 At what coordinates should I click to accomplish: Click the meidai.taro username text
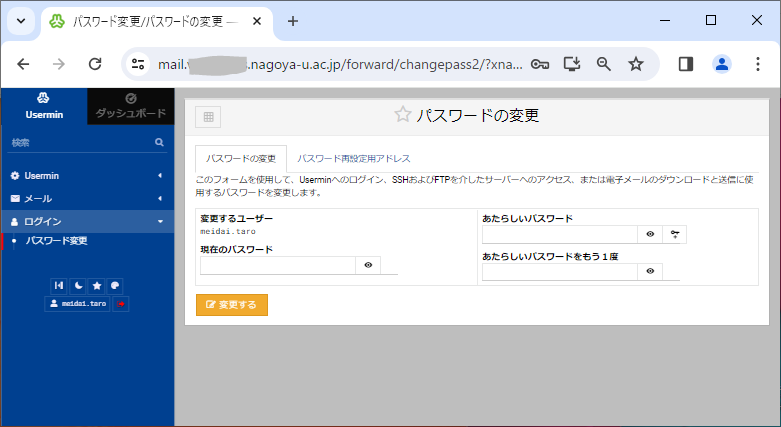pos(228,231)
